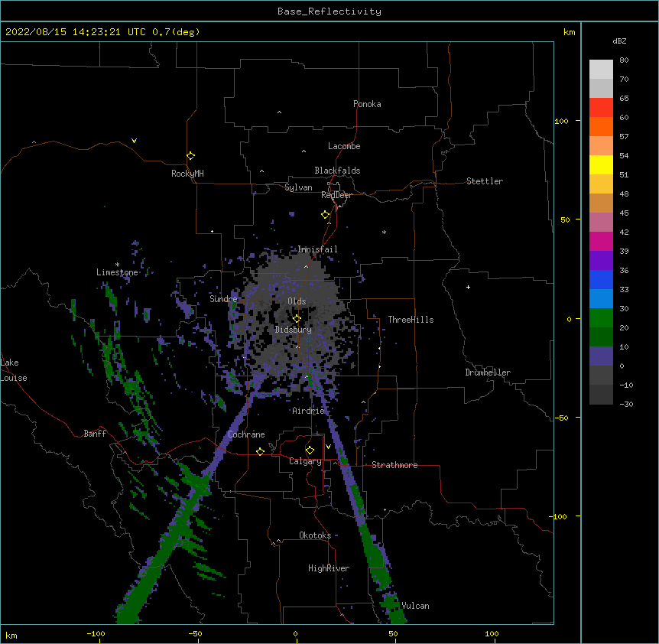Click yellow station marker in Calgary

click(x=310, y=450)
